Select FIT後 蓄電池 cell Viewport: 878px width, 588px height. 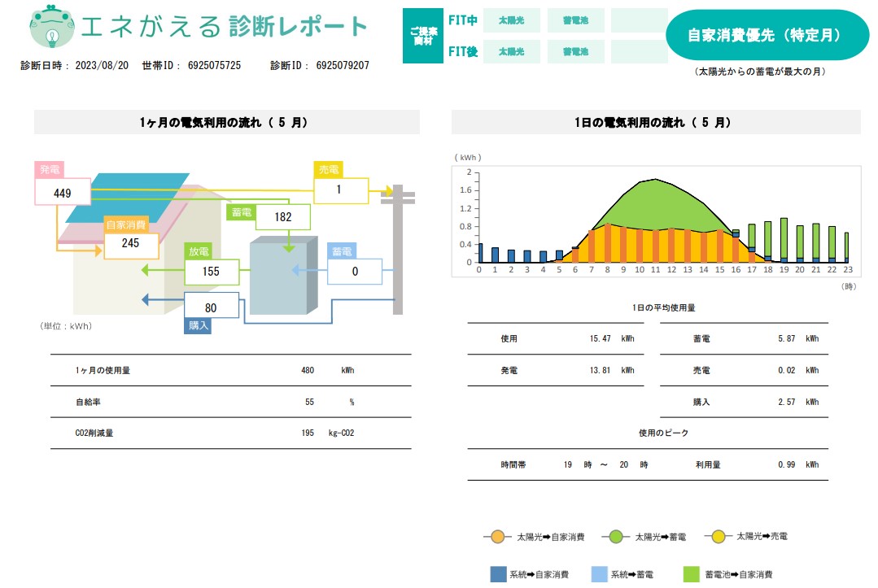tap(575, 51)
